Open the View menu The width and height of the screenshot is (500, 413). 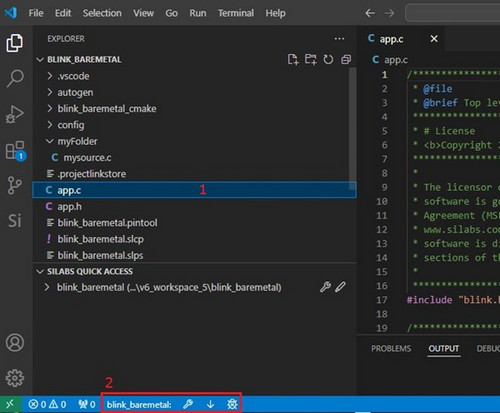[x=144, y=13]
